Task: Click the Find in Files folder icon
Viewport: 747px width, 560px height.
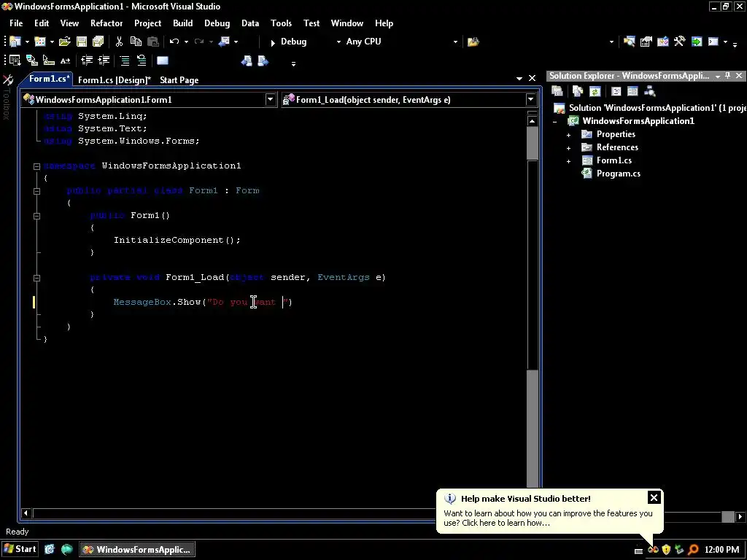Action: click(x=473, y=42)
